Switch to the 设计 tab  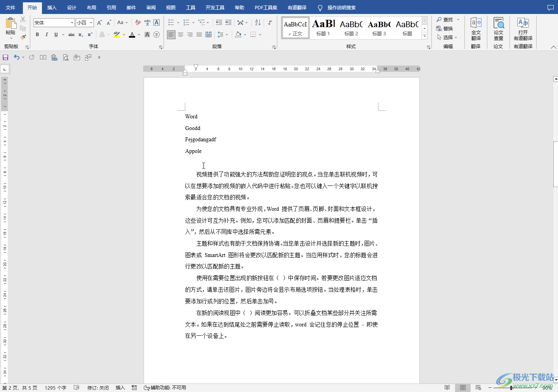tap(72, 7)
